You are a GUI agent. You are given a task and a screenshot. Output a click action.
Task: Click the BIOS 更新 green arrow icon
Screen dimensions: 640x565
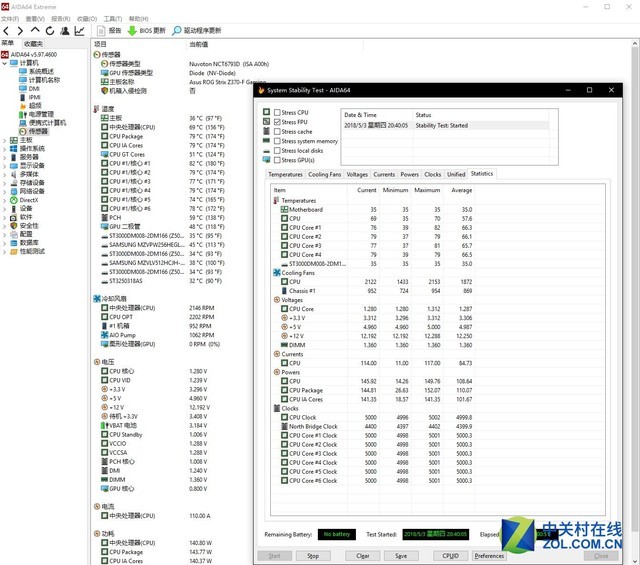tap(132, 31)
